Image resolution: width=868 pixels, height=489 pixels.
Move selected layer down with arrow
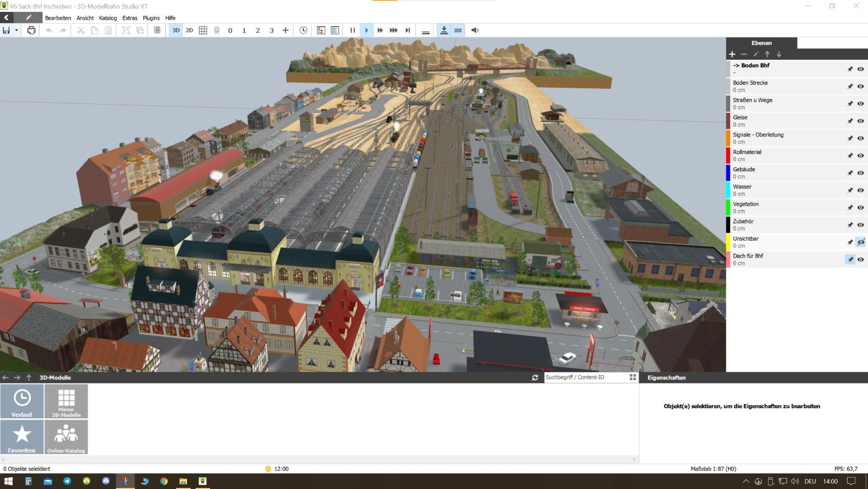(779, 54)
